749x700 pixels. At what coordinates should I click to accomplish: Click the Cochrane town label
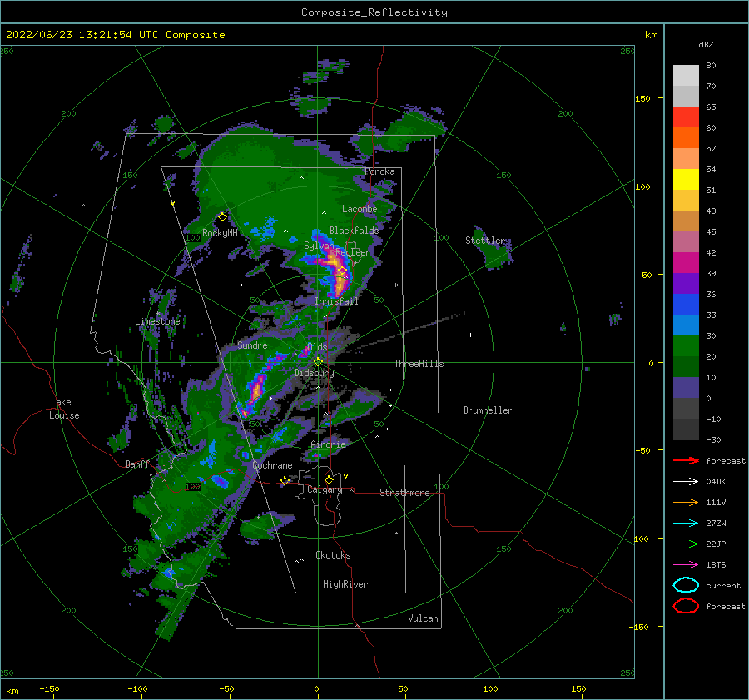point(272,465)
